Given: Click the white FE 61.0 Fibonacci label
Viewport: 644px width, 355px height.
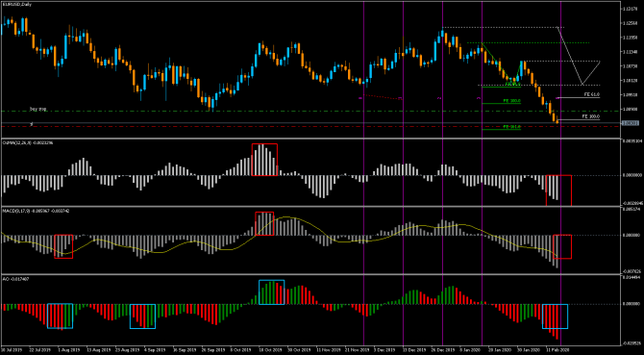Looking at the screenshot, I should [591, 94].
